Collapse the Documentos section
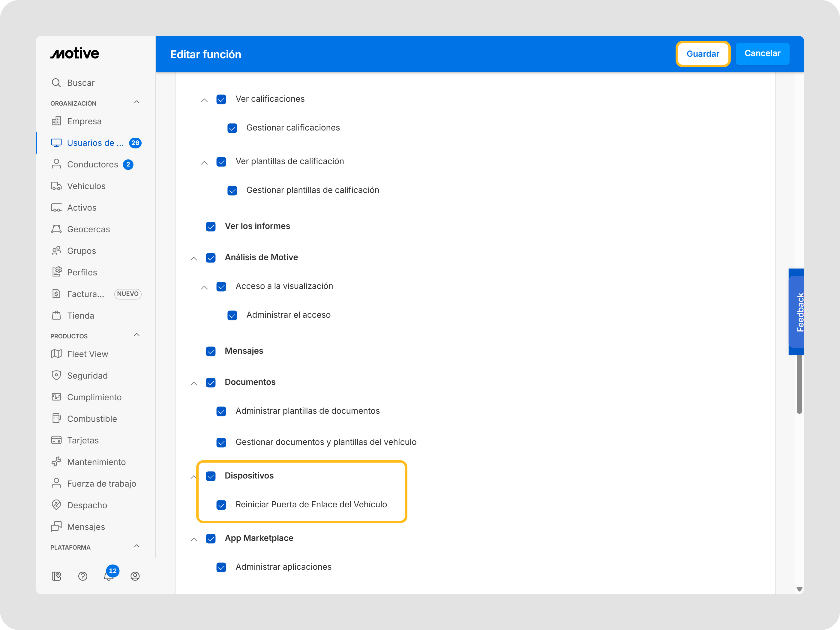The height and width of the screenshot is (630, 840). (x=194, y=383)
